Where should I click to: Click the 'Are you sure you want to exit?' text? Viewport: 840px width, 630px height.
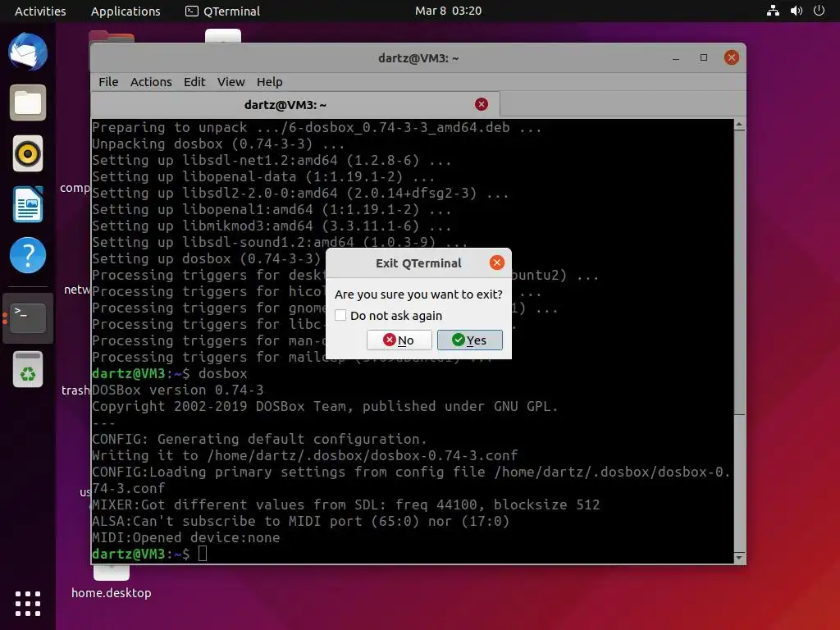(x=418, y=294)
